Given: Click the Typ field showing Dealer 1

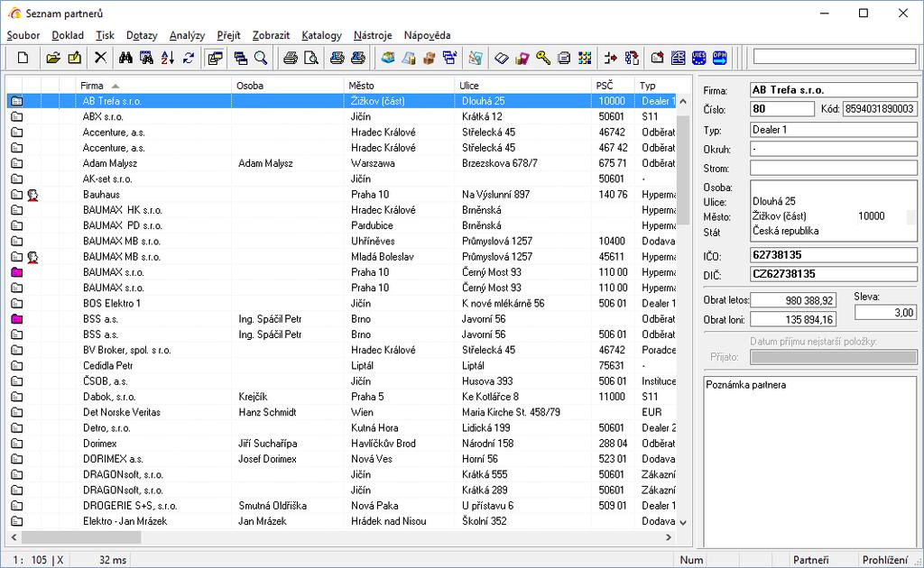Looking at the screenshot, I should pos(833,130).
